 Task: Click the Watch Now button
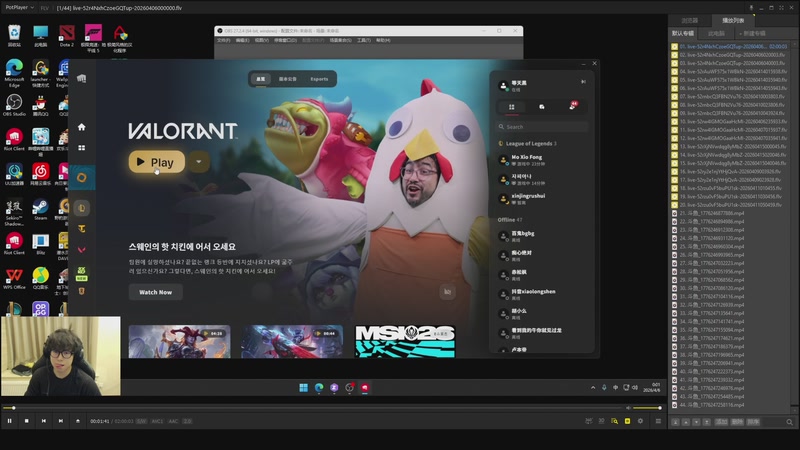(156, 292)
